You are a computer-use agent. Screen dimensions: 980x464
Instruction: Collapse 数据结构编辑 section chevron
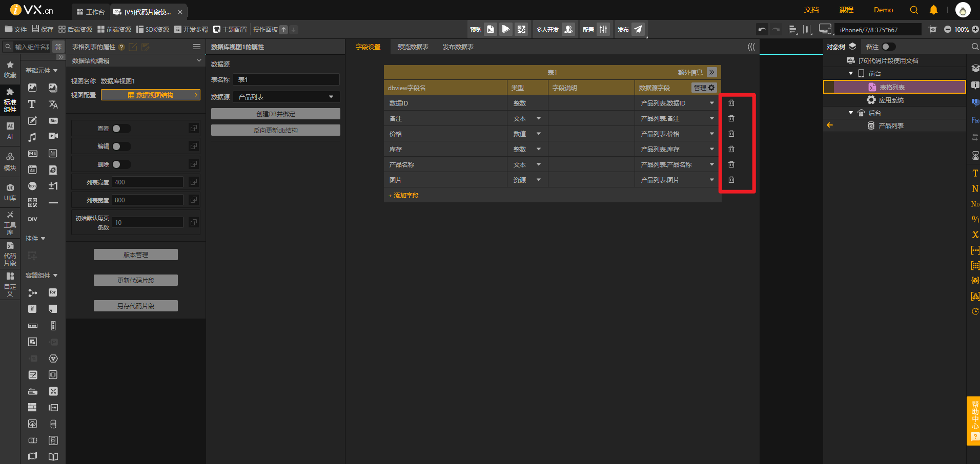click(x=199, y=60)
